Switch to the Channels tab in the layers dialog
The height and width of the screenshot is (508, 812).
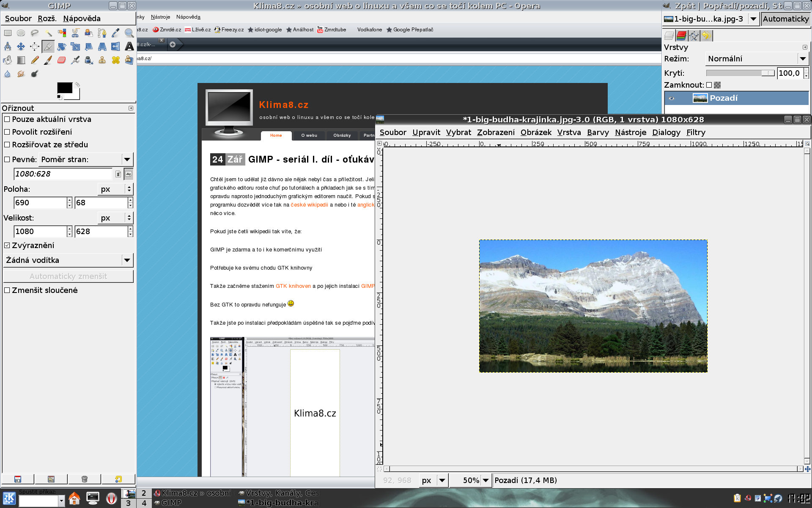(x=681, y=36)
